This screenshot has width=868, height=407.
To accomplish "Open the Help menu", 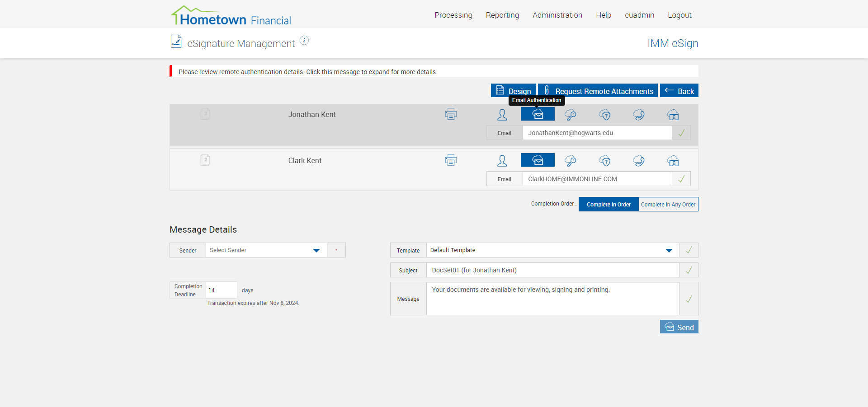I will [604, 15].
